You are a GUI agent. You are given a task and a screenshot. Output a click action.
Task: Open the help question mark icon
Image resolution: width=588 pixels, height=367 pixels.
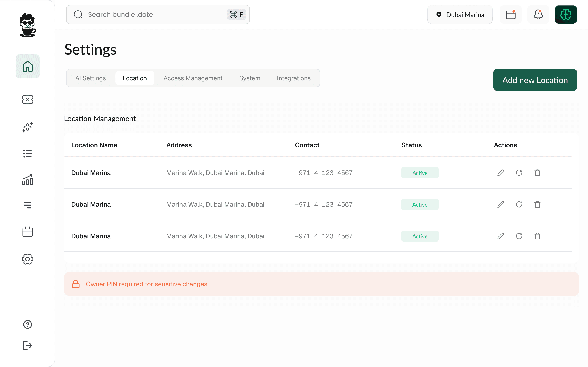click(x=28, y=325)
